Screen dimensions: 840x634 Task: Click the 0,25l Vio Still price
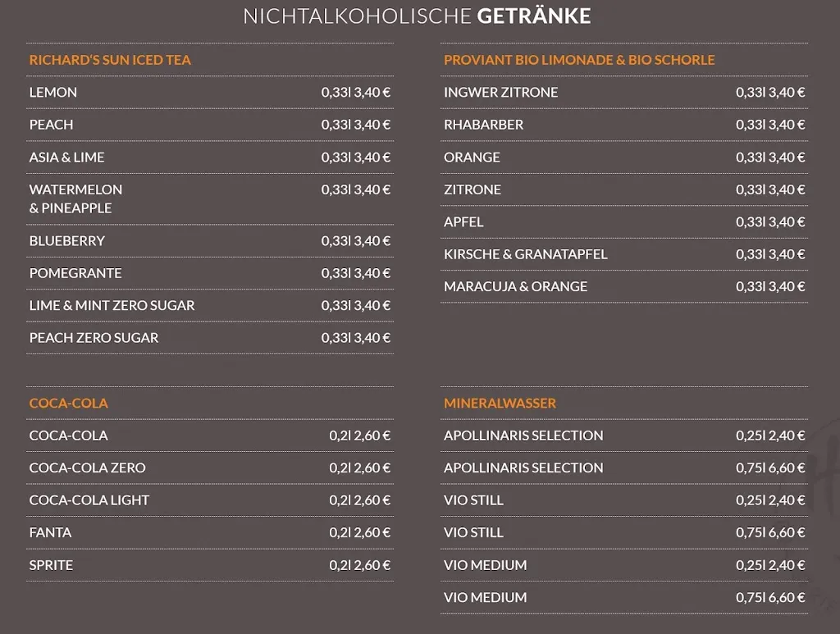pyautogui.click(x=770, y=500)
